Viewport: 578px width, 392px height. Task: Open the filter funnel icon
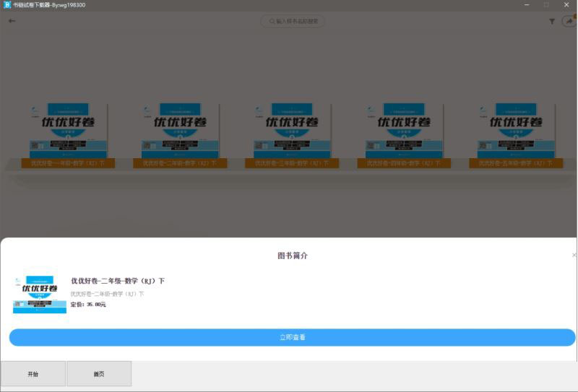(x=552, y=22)
